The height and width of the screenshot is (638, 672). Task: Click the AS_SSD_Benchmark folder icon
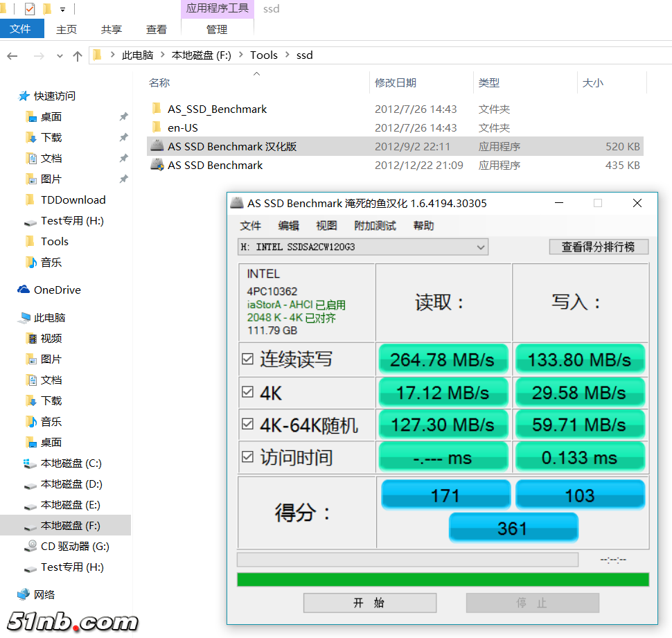tap(157, 109)
